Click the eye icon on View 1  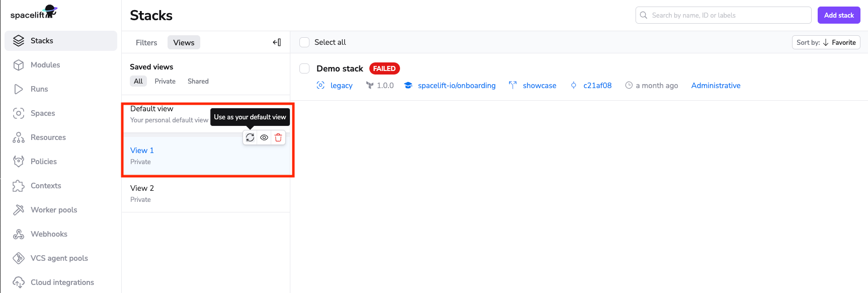[264, 137]
